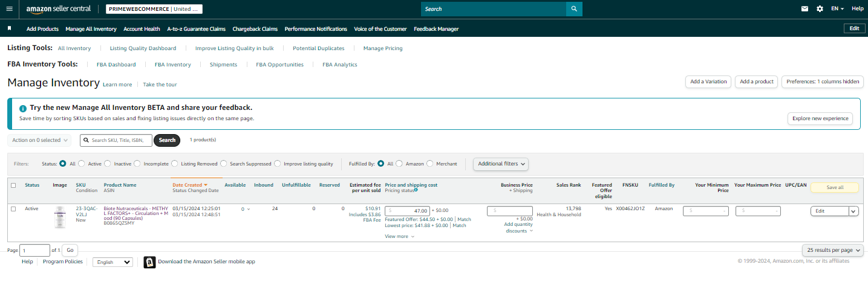This screenshot has width=868, height=308.
Task: Open the Shipments tab
Action: 223,65
